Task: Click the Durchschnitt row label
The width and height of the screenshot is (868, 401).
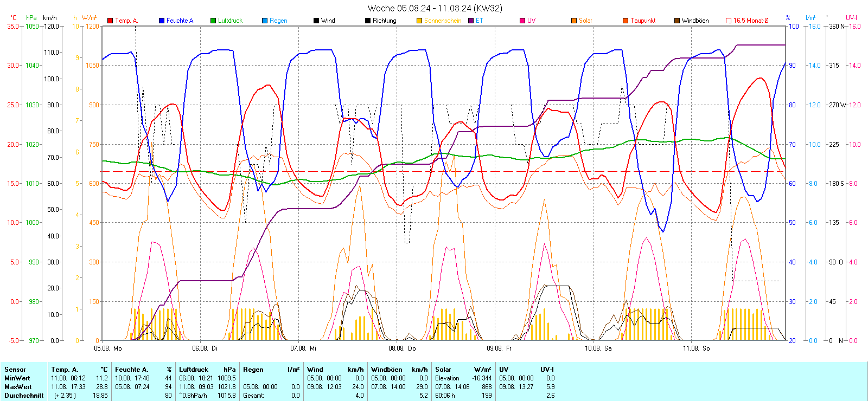Action: (24, 396)
